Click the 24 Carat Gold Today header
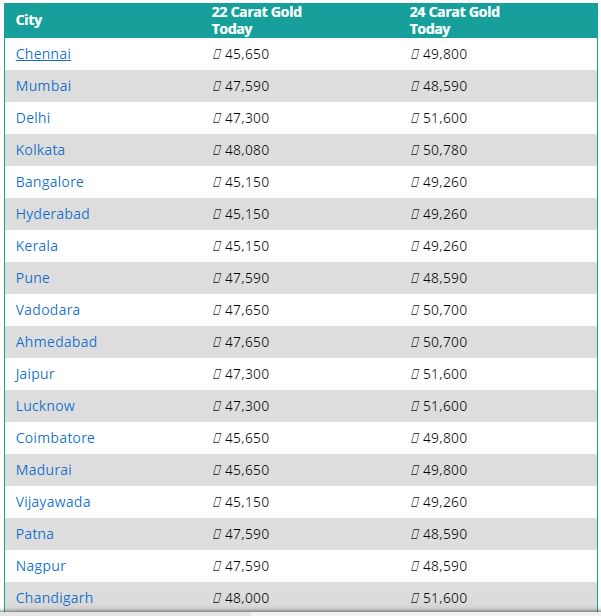The image size is (601, 616). (454, 20)
